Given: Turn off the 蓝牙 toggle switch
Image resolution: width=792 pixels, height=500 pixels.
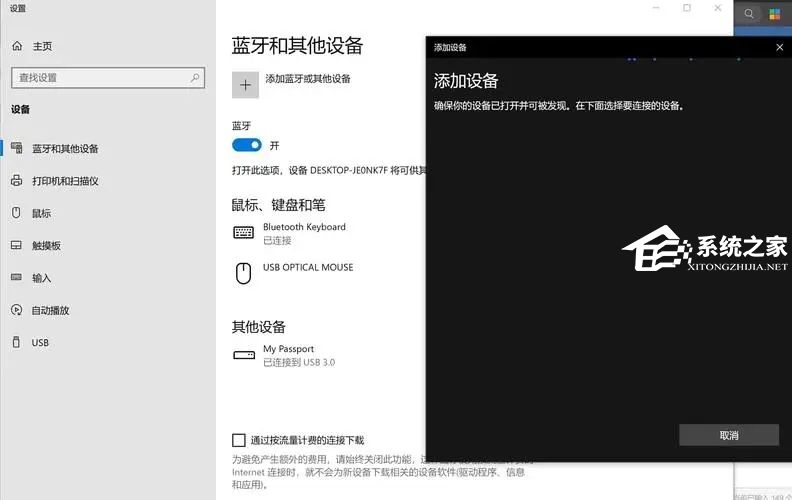Looking at the screenshot, I should [x=247, y=145].
